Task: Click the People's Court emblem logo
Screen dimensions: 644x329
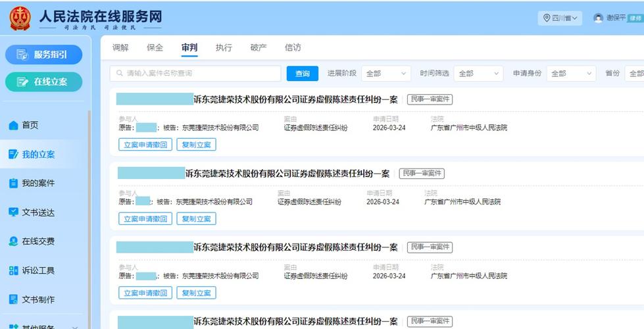Action: (x=20, y=18)
